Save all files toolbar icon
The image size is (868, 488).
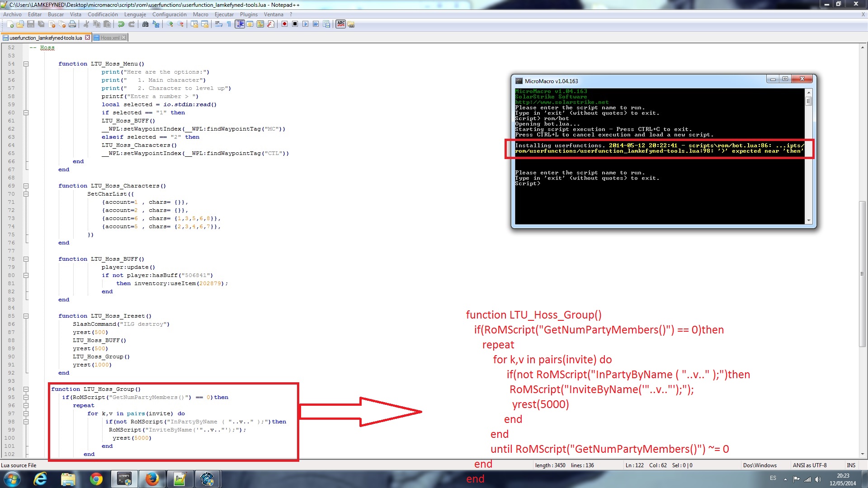pyautogui.click(x=41, y=24)
